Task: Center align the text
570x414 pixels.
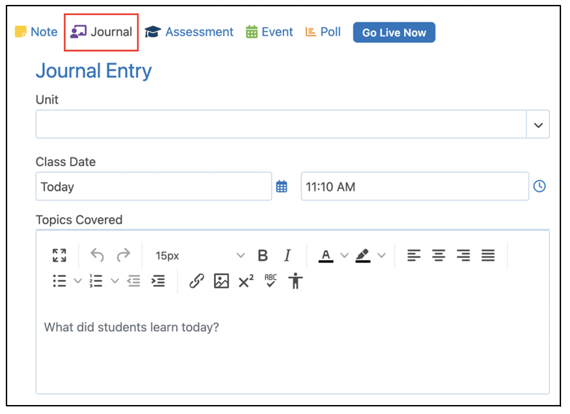Action: [x=439, y=256]
